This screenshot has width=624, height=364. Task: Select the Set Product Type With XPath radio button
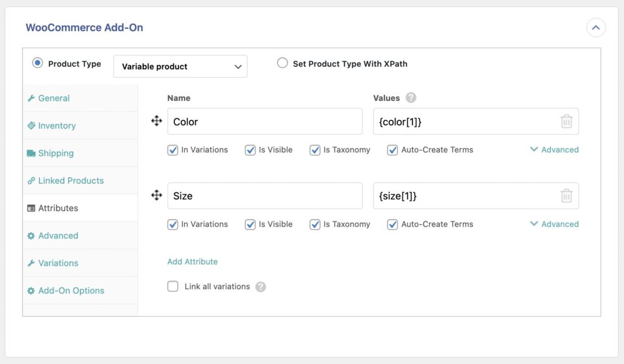pyautogui.click(x=282, y=63)
